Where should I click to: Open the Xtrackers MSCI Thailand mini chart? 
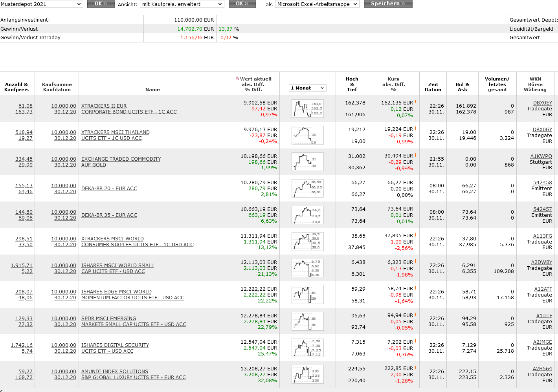307,135
